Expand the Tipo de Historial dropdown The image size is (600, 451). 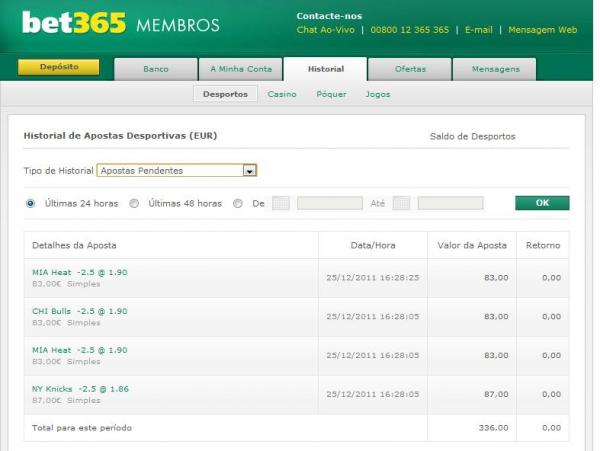pos(250,170)
